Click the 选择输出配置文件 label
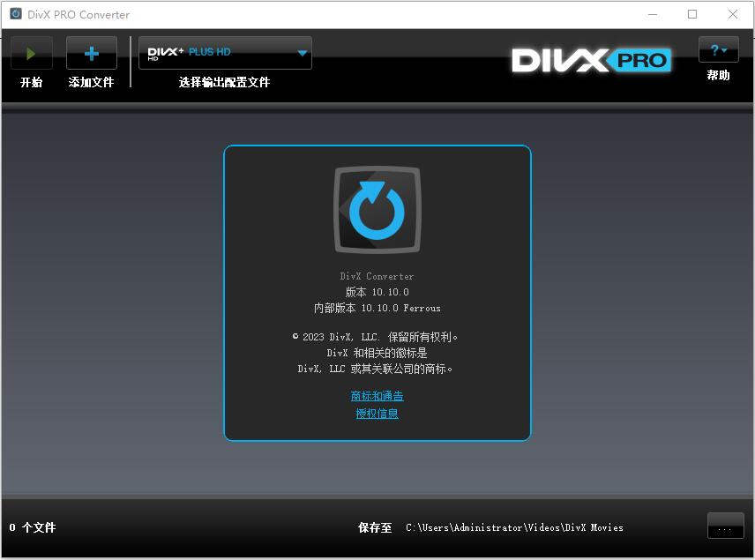This screenshot has height=560, width=755. click(x=224, y=82)
